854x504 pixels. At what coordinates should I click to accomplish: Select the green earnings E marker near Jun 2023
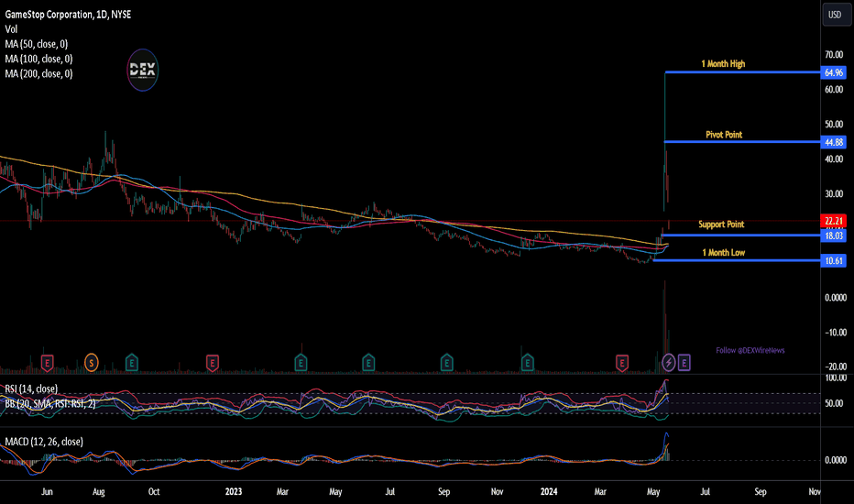(368, 363)
